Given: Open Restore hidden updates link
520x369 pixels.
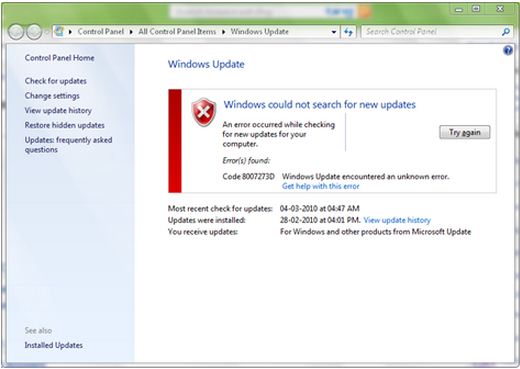Looking at the screenshot, I should (65, 125).
